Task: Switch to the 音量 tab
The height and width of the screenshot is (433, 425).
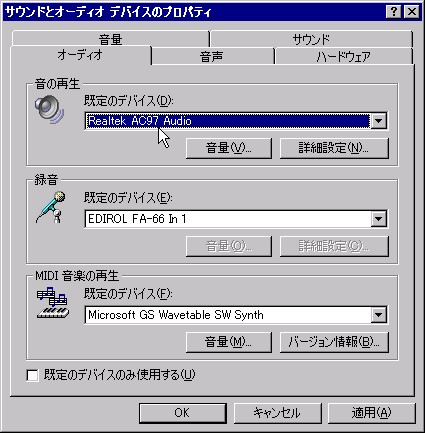Action: pos(110,39)
